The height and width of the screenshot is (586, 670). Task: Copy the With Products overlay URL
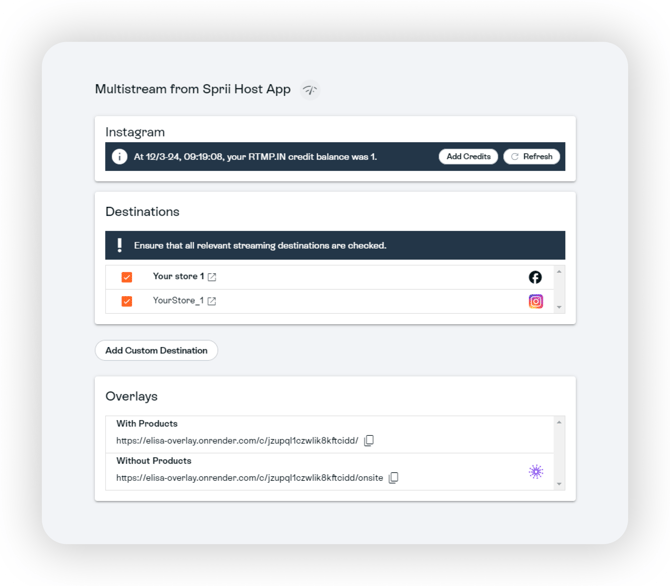coord(369,441)
